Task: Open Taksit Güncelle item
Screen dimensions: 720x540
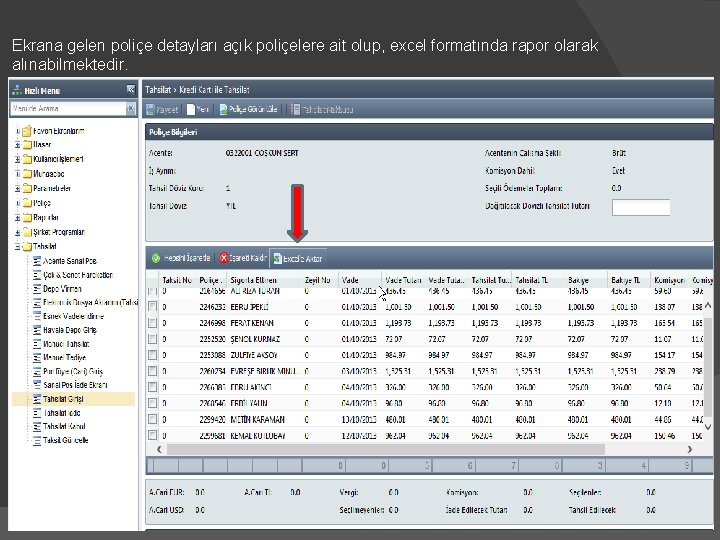Action: coord(66,440)
